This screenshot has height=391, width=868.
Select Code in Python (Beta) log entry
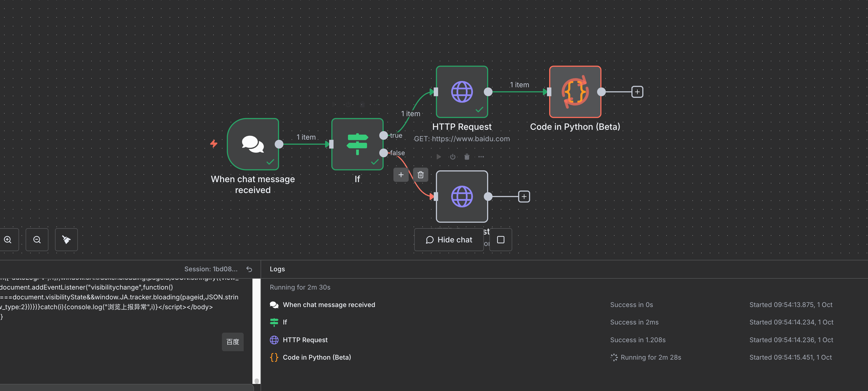coord(316,357)
